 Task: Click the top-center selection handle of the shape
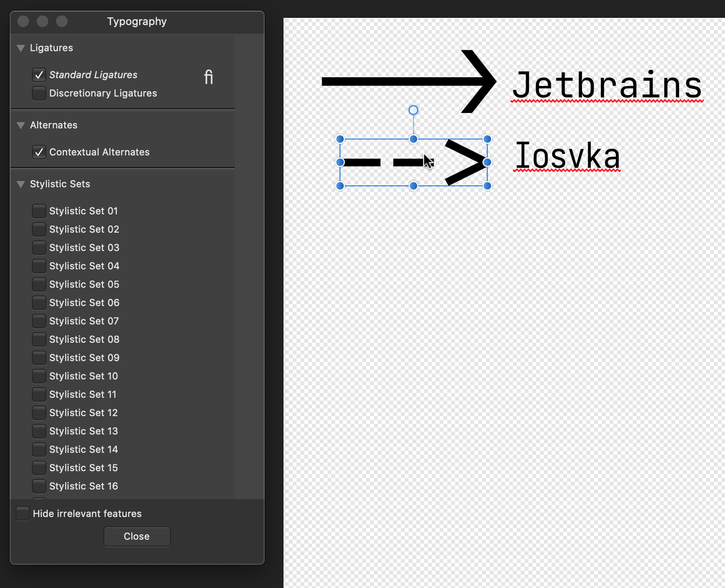pyautogui.click(x=413, y=139)
